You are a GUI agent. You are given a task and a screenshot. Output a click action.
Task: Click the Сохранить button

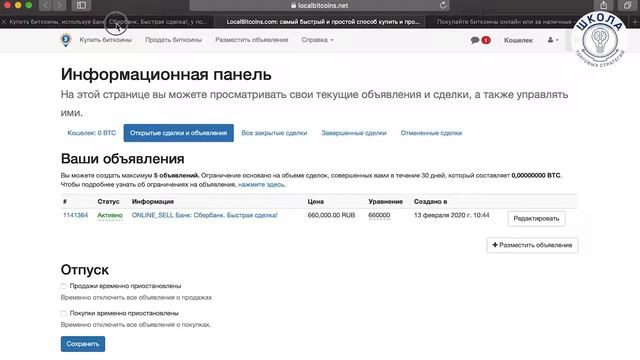83,344
